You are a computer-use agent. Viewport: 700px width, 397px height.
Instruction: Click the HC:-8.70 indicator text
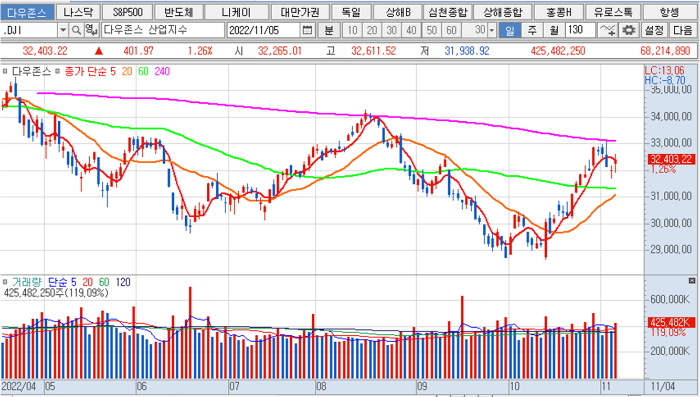[x=664, y=80]
